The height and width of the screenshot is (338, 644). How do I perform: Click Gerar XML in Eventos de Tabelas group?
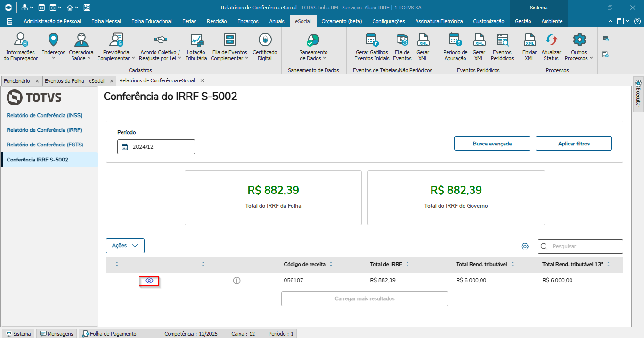click(x=423, y=47)
